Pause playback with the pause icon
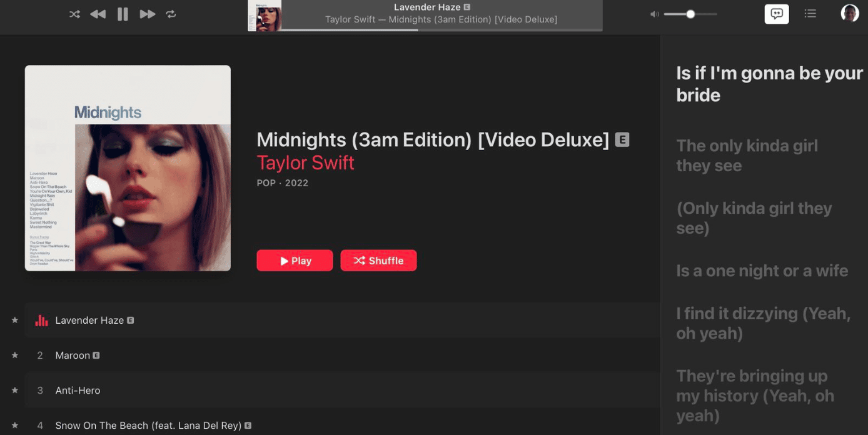 [x=123, y=13]
